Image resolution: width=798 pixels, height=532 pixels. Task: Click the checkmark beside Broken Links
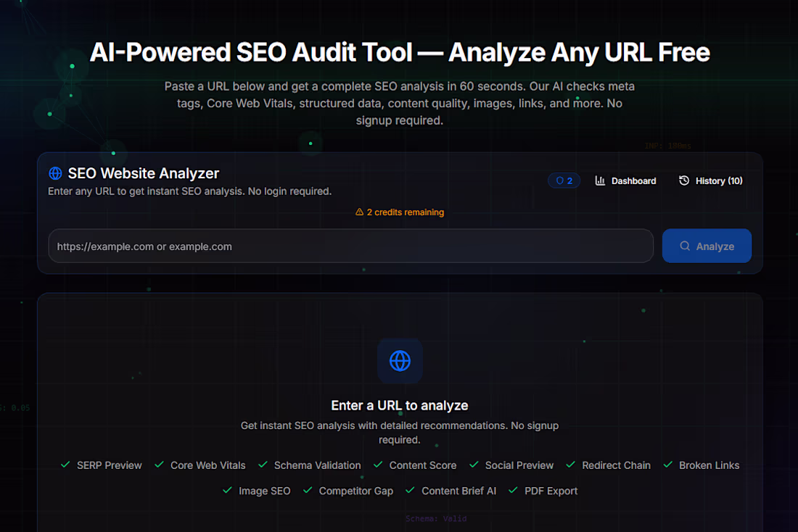pos(667,465)
